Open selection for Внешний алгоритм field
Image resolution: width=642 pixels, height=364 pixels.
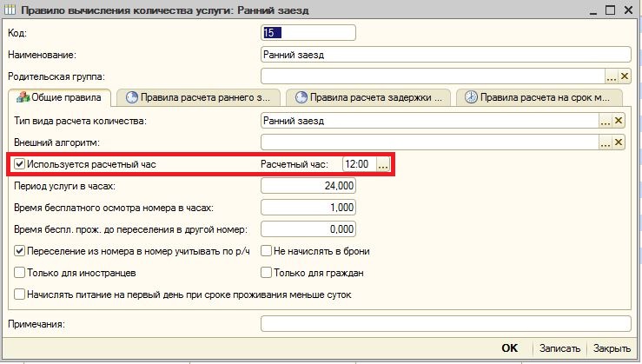[x=606, y=142]
